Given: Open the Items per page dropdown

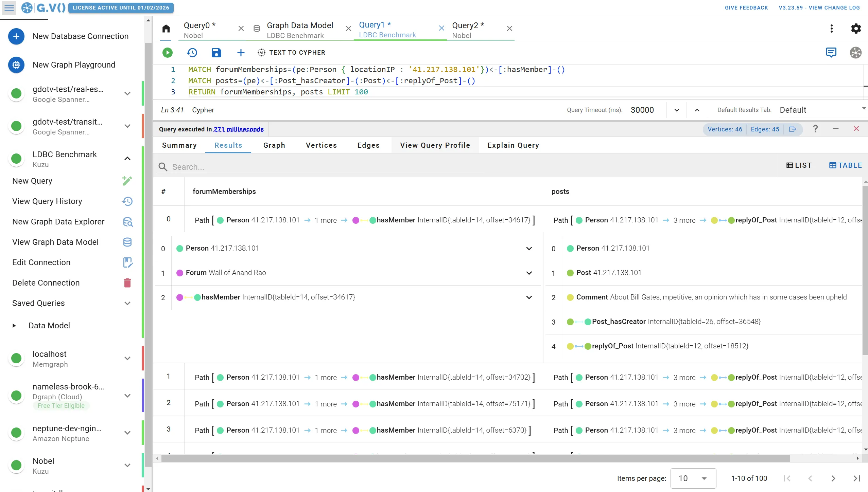Looking at the screenshot, I should pos(693,478).
